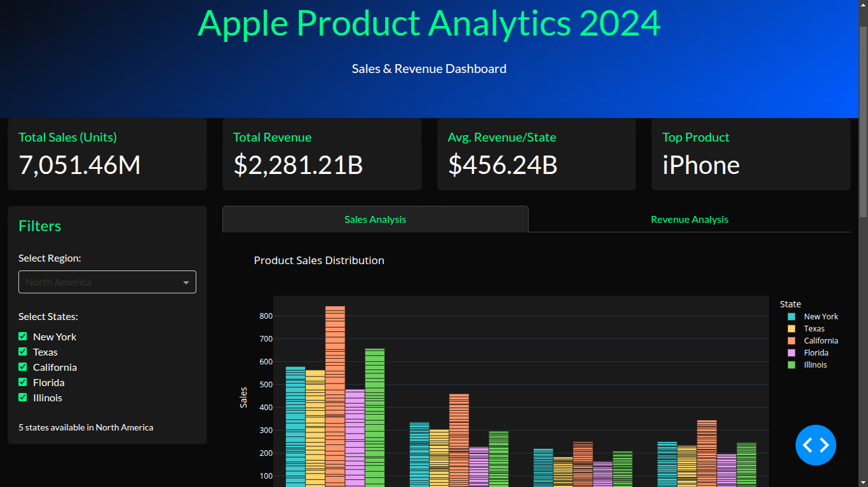The image size is (868, 487).
Task: Click the legend title State
Action: click(x=790, y=304)
